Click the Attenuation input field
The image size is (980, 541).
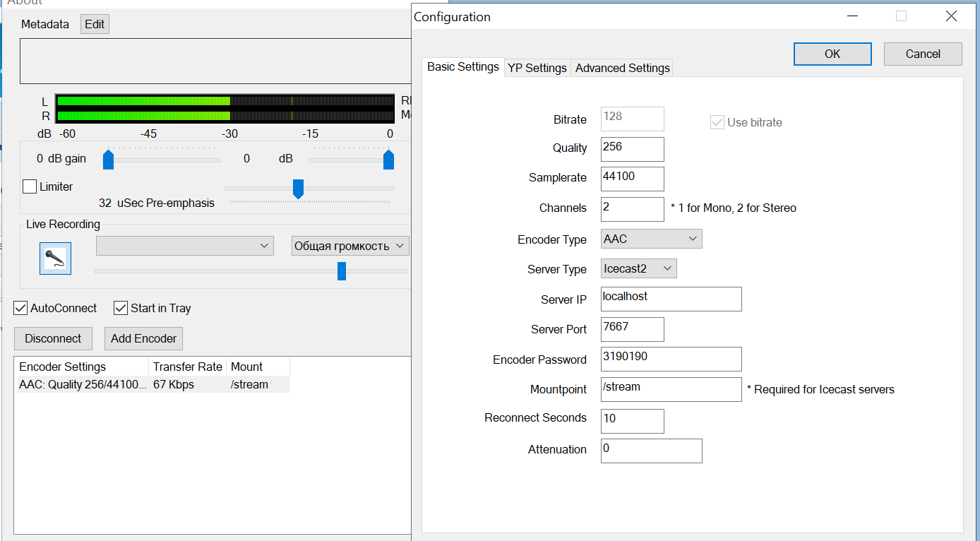click(652, 451)
